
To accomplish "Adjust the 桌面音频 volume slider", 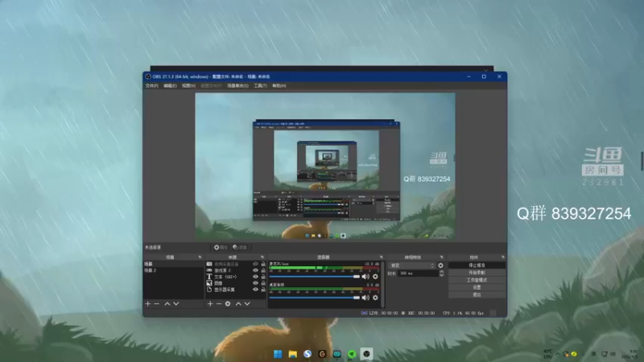I will [x=315, y=298].
